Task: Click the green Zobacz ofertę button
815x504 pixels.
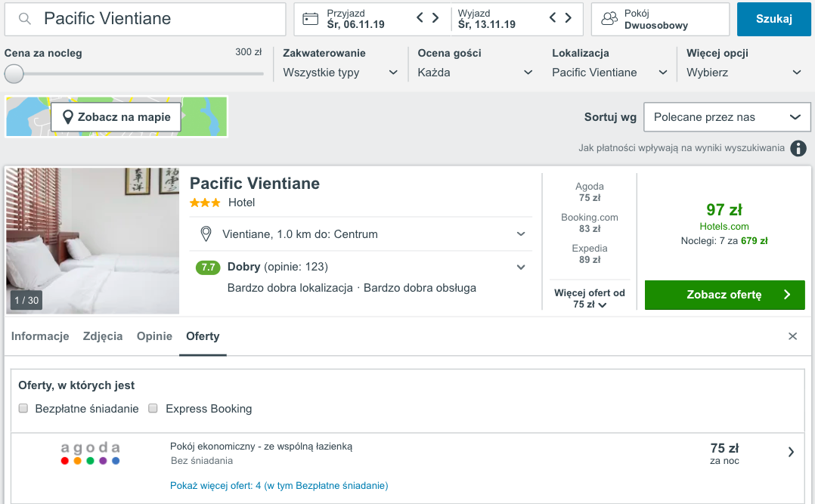Action: 725,295
